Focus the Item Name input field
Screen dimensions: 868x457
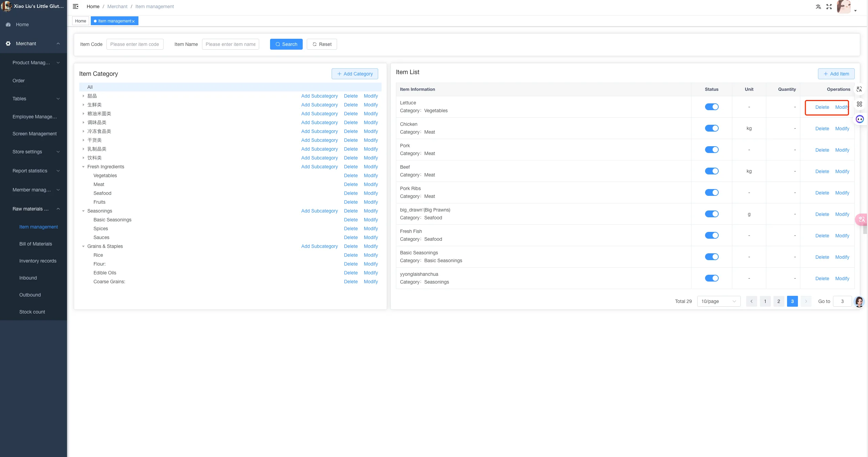[x=230, y=44]
